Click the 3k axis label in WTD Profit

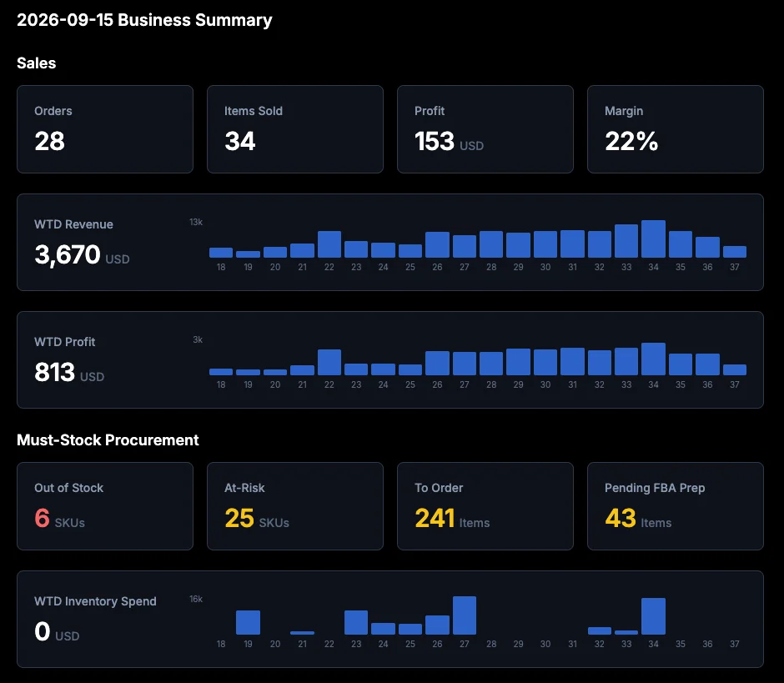[198, 339]
